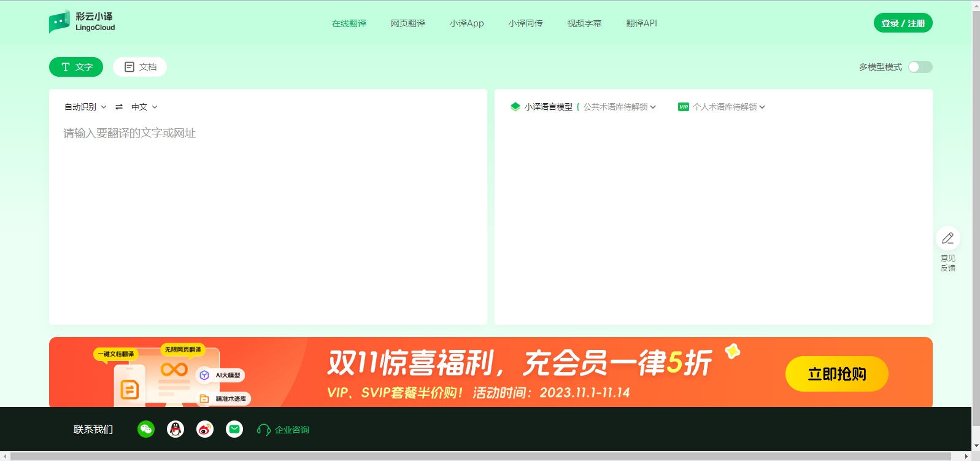Image resolution: width=980 pixels, height=461 pixels.
Task: Select the 文字 text mode tab
Action: 76,67
